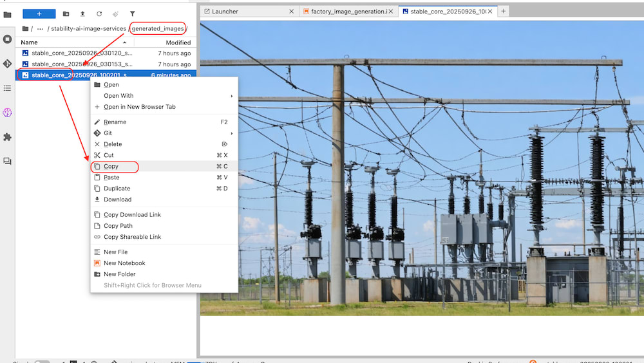Choose Download in the context menu
The width and height of the screenshot is (644, 363).
pyautogui.click(x=164, y=200)
